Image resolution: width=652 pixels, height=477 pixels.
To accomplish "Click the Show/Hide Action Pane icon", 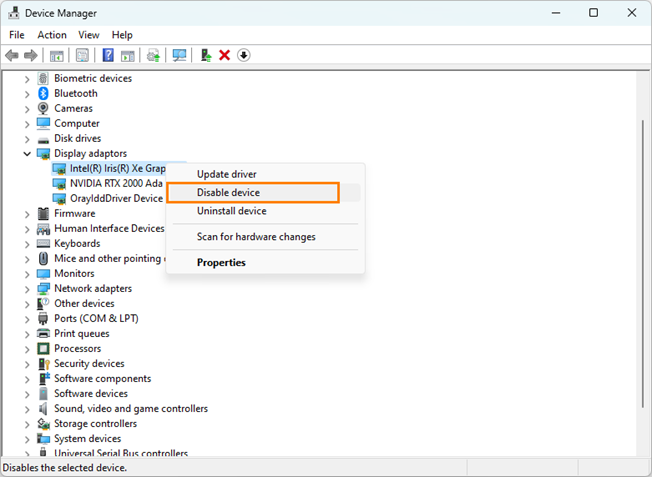I will point(128,55).
